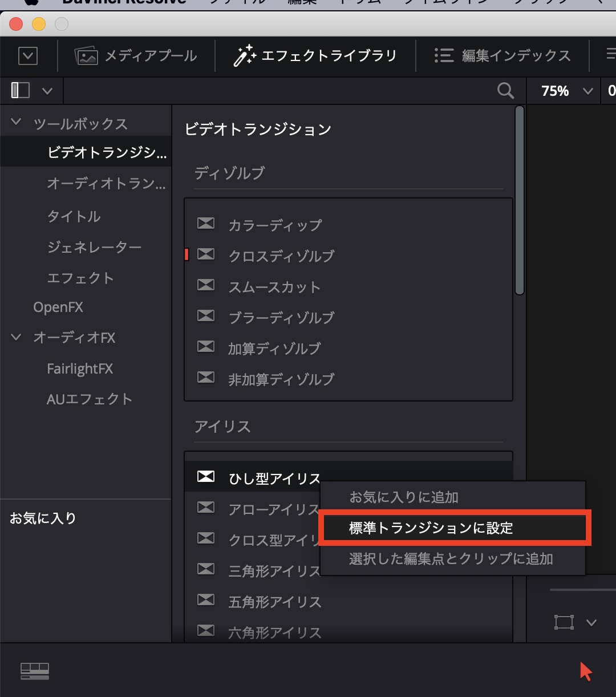Click the dropdown box icon left of Media Pool
The height and width of the screenshot is (697, 616).
click(x=28, y=55)
